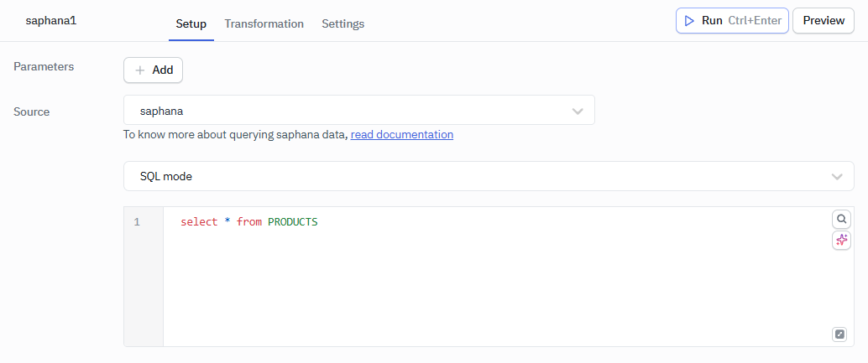Click the Add parameter button label

point(163,70)
